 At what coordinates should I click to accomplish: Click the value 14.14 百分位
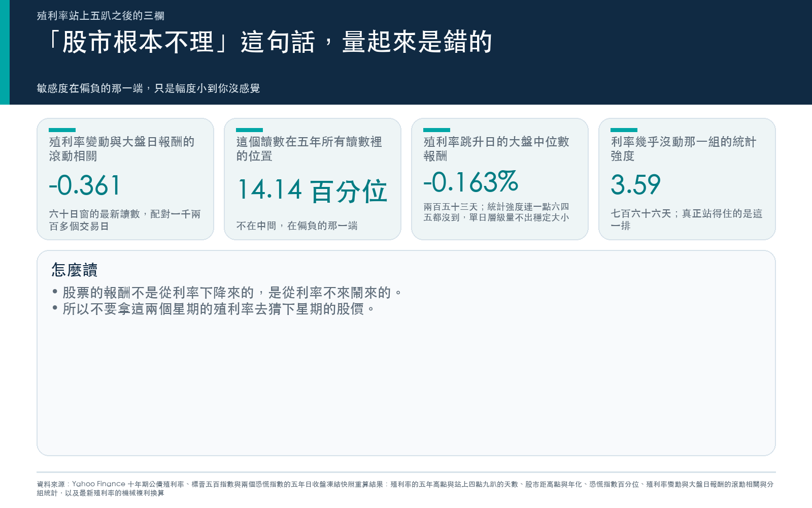coord(312,190)
